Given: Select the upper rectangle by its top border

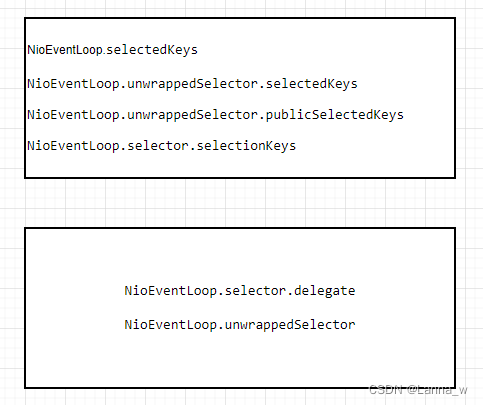Looking at the screenshot, I should click(240, 18).
